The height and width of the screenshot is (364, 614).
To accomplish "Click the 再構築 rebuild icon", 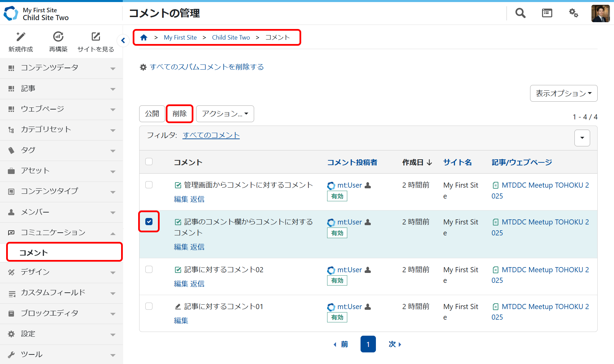I will click(x=58, y=37).
